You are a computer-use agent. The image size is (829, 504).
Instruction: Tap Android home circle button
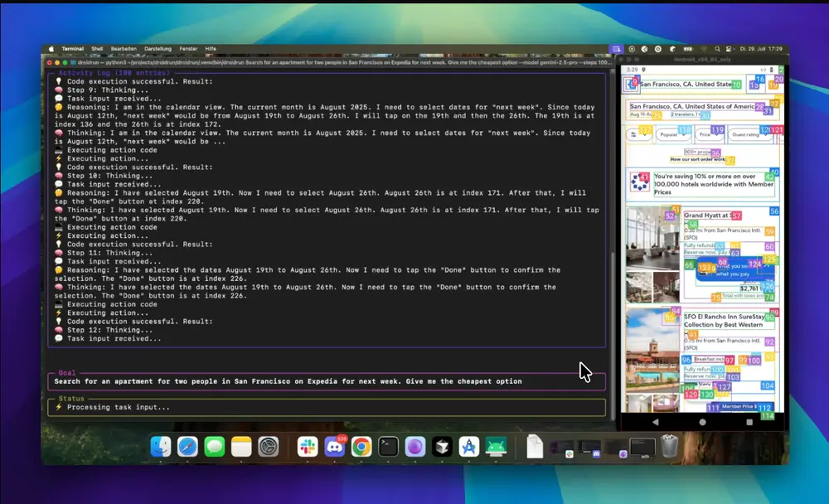pos(703,421)
